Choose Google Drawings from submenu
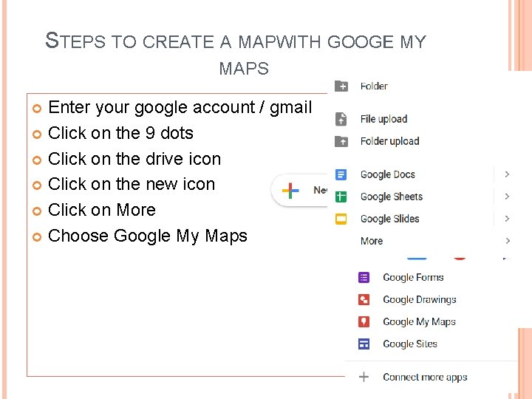 click(x=420, y=299)
